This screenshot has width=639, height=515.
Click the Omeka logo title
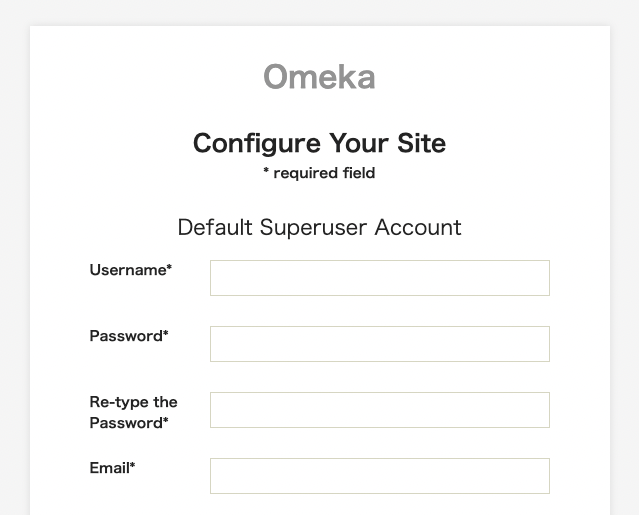click(x=319, y=77)
